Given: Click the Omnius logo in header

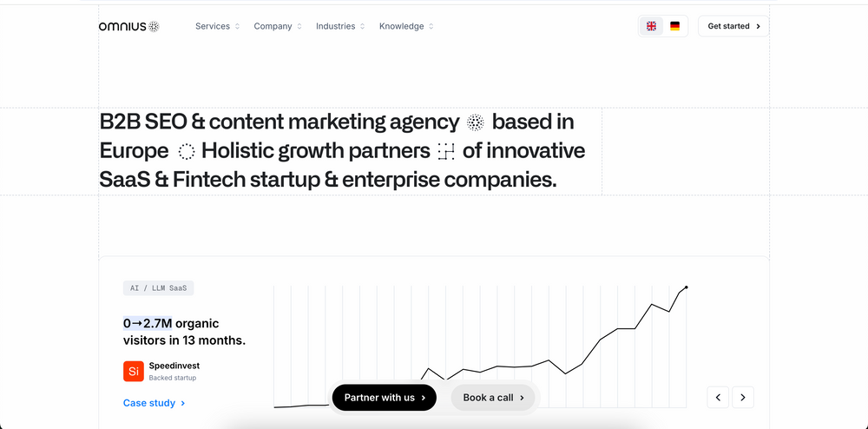Looking at the screenshot, I should [128, 26].
